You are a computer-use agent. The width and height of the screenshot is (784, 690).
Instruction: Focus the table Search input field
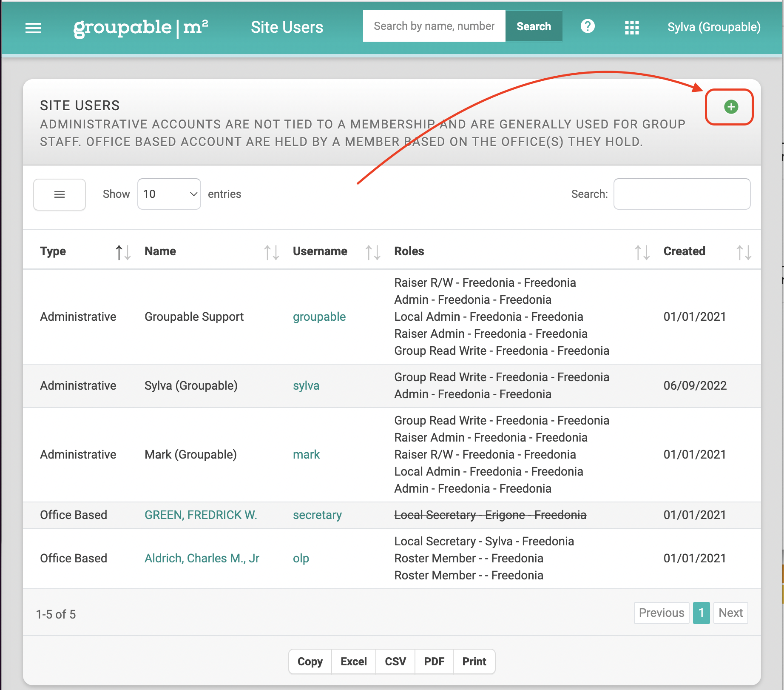click(x=682, y=194)
